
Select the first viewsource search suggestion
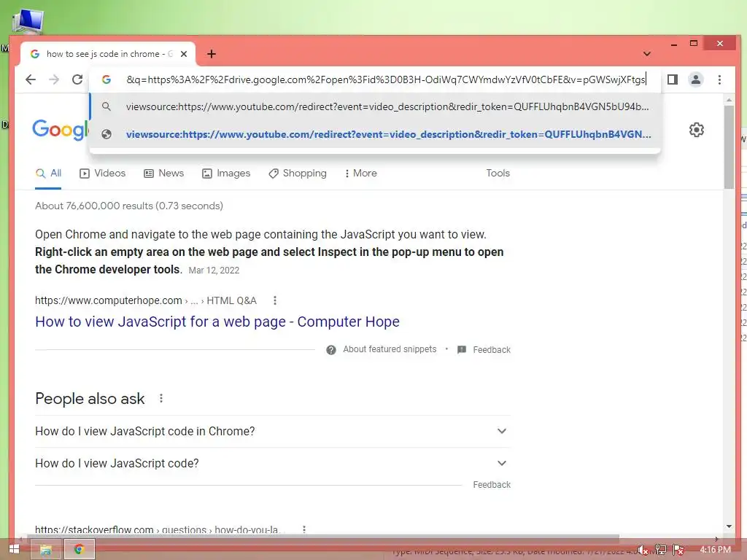tap(375, 106)
